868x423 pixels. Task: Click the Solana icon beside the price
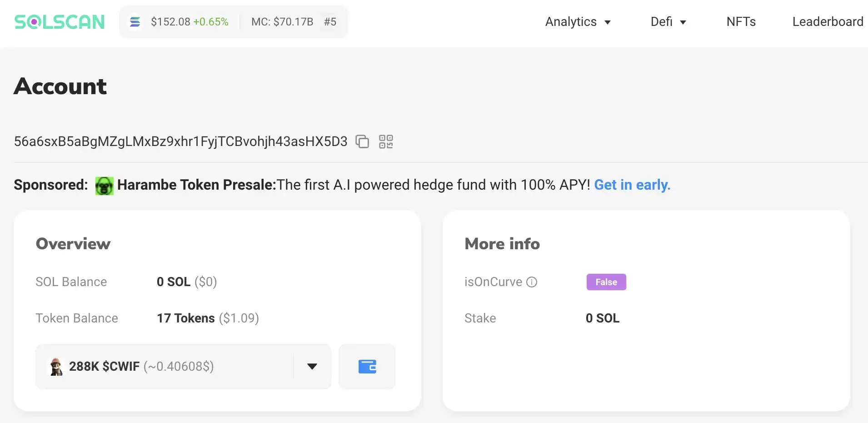coord(135,22)
